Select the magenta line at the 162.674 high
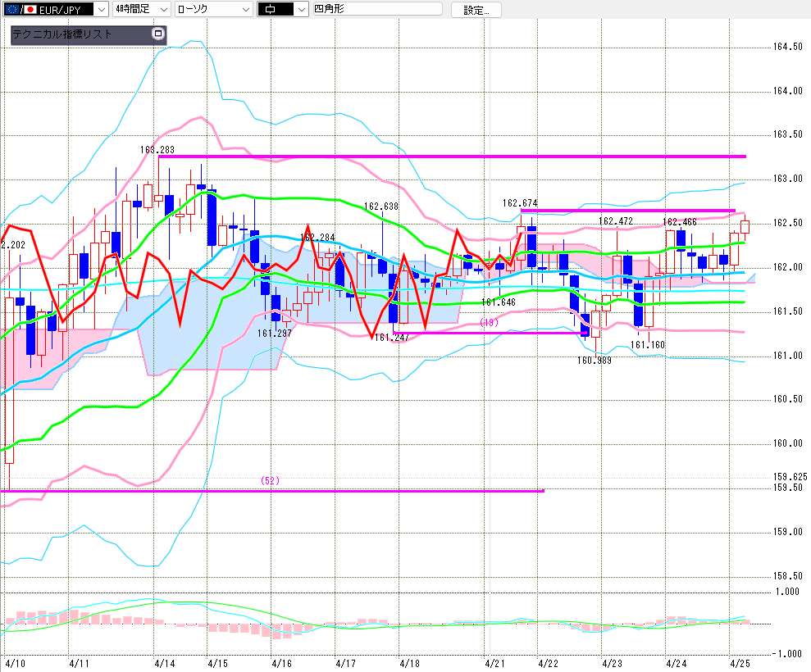Screen dimensions: 811x672 click(x=628, y=211)
